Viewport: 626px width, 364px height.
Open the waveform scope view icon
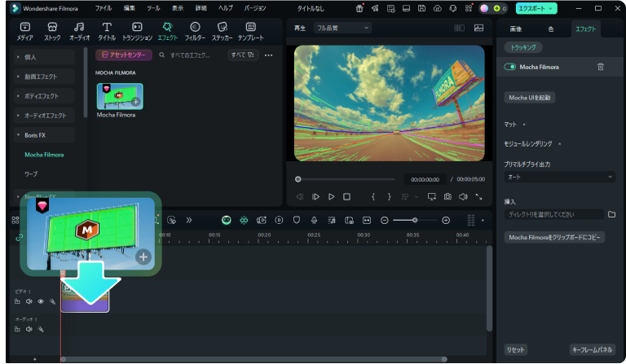click(478, 28)
